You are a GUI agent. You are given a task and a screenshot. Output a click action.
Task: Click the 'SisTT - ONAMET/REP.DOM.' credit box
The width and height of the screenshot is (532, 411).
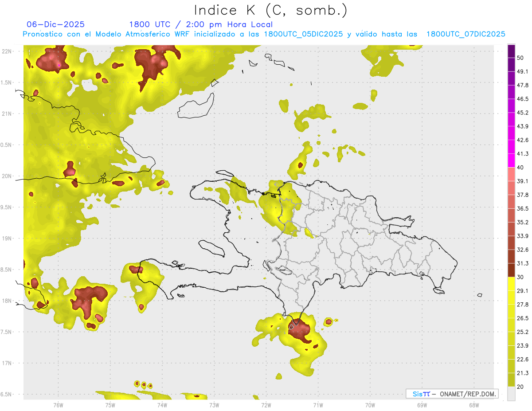coord(452,394)
